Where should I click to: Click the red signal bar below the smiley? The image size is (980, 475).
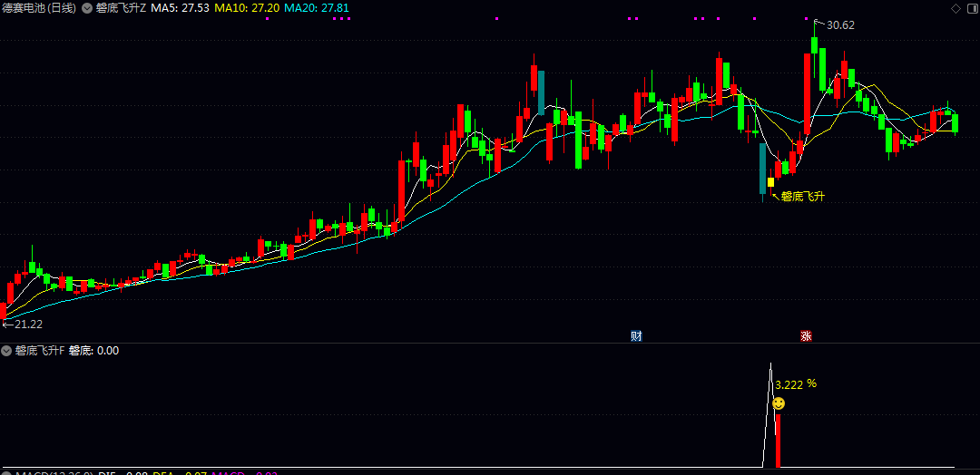[x=779, y=440]
